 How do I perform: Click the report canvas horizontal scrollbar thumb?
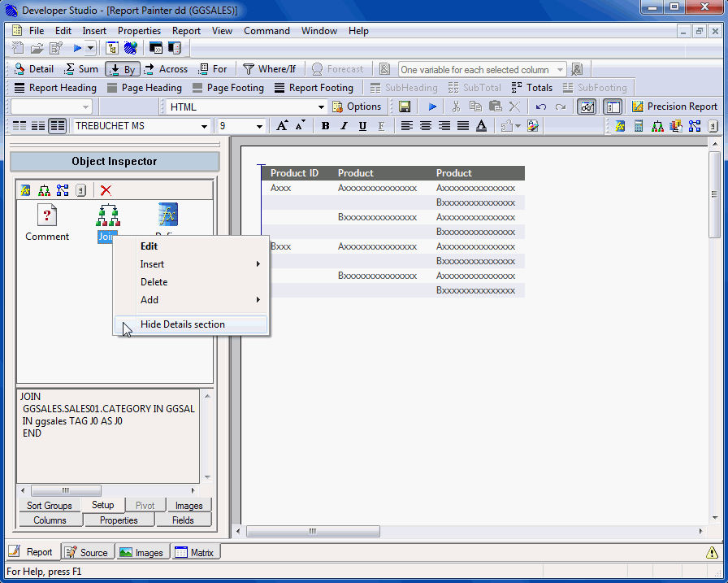[x=313, y=531]
